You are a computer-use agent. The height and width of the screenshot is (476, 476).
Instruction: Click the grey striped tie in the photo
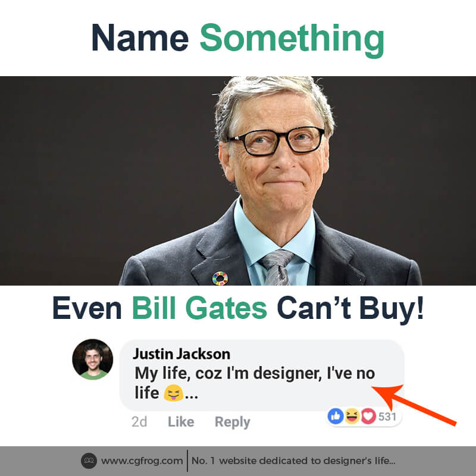276,267
